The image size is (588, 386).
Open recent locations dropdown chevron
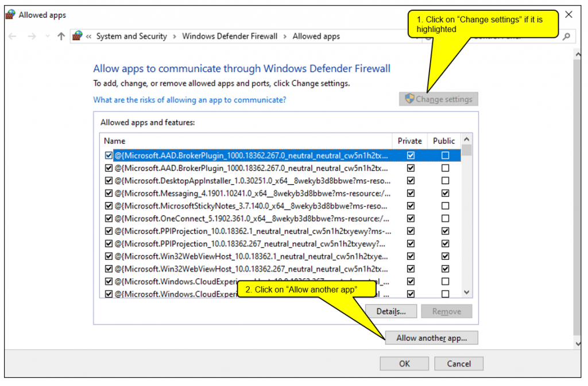pos(47,36)
